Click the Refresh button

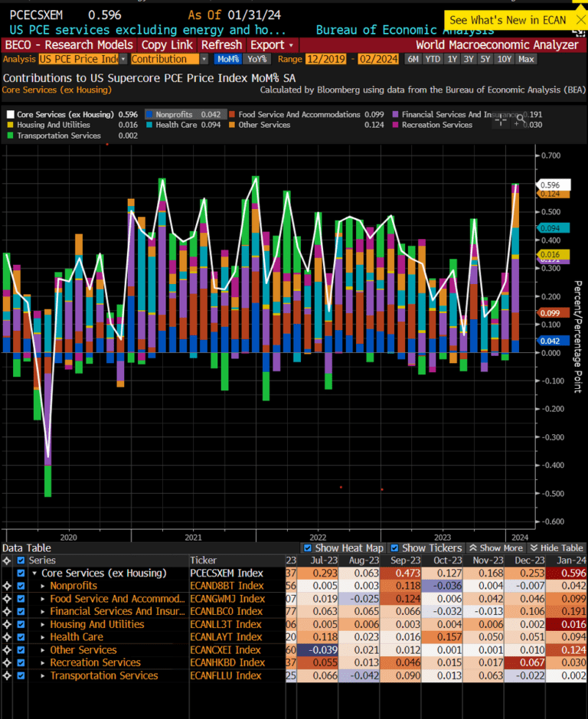(x=221, y=44)
